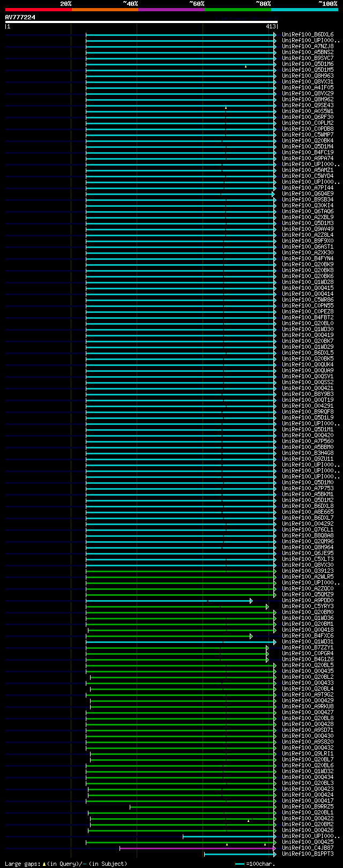Select UniRef100_O04291 hit
The height and width of the screenshot is (868, 343).
308,406
